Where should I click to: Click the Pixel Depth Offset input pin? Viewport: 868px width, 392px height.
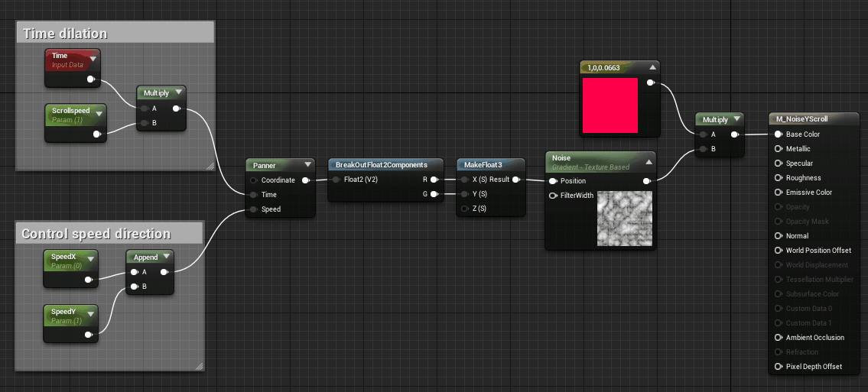(x=779, y=367)
